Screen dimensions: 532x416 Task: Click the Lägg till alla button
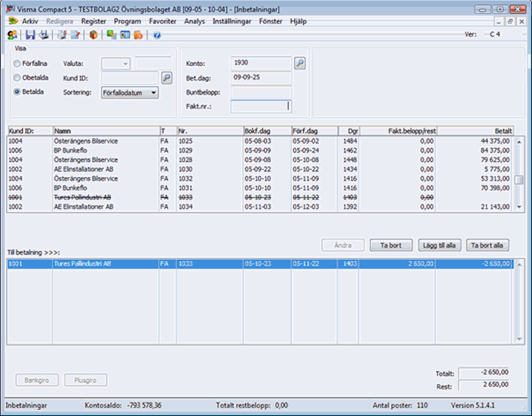click(439, 245)
